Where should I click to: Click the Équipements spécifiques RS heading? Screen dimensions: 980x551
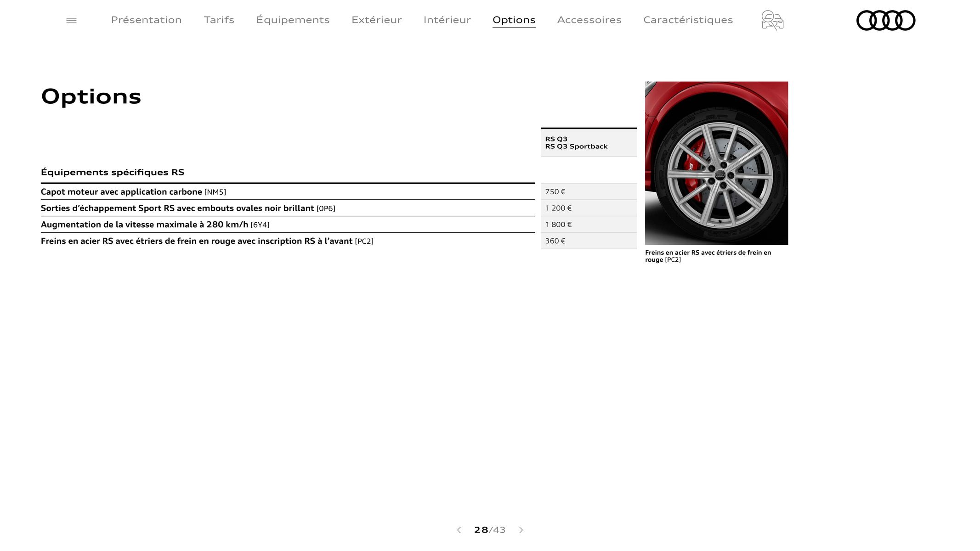[x=113, y=172]
